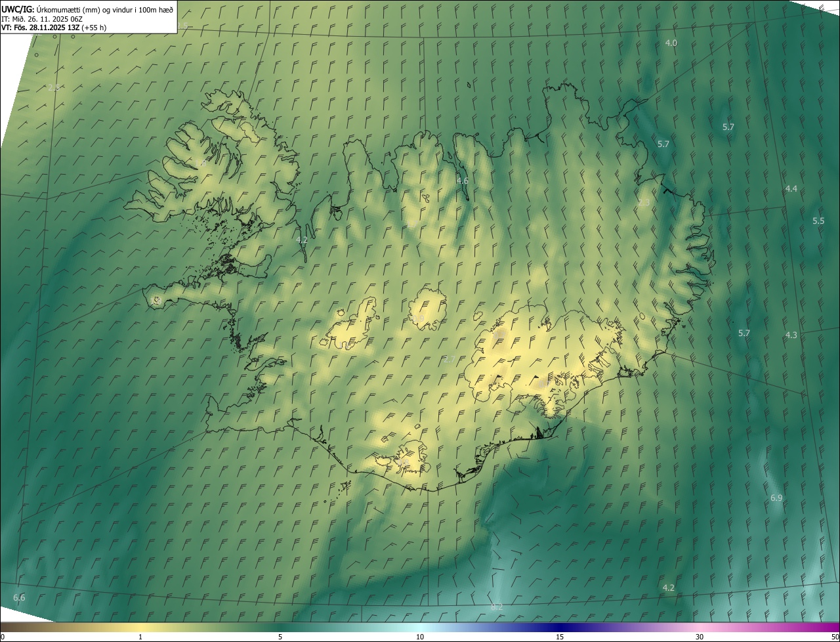
Task: Click the '50' tick label on the color scale
Action: 835,637
